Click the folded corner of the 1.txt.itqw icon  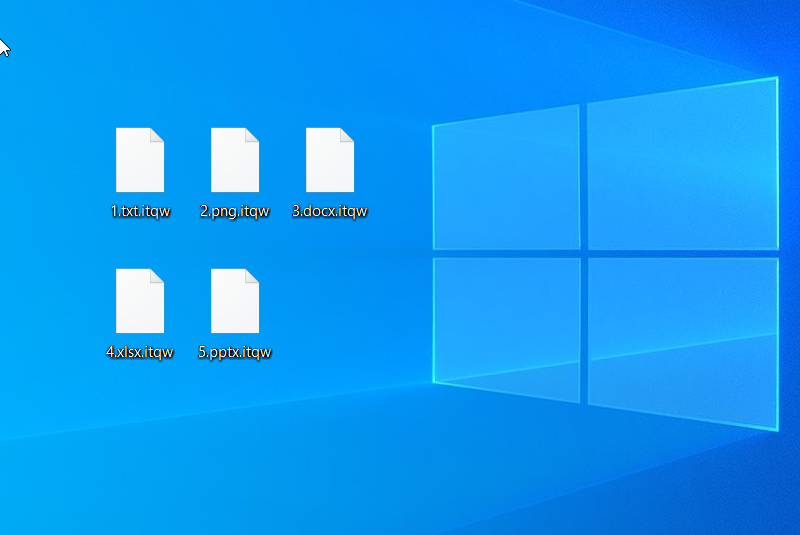(x=157, y=135)
